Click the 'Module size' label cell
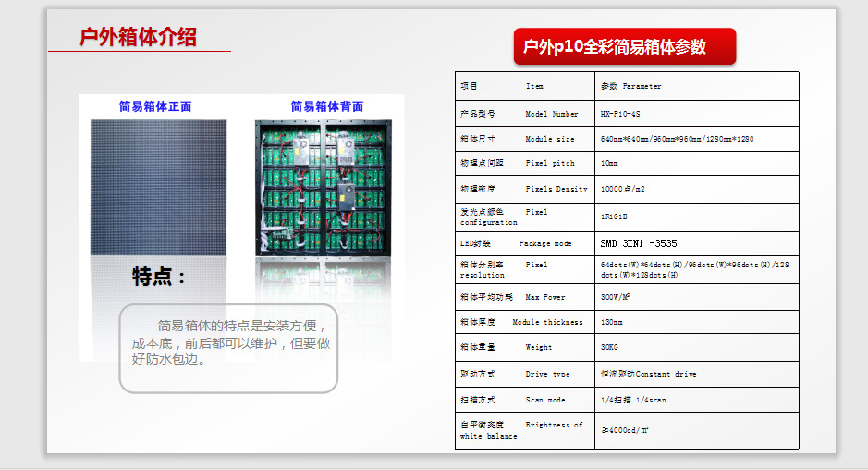Viewport: 868px width, 470px height. (x=525, y=139)
